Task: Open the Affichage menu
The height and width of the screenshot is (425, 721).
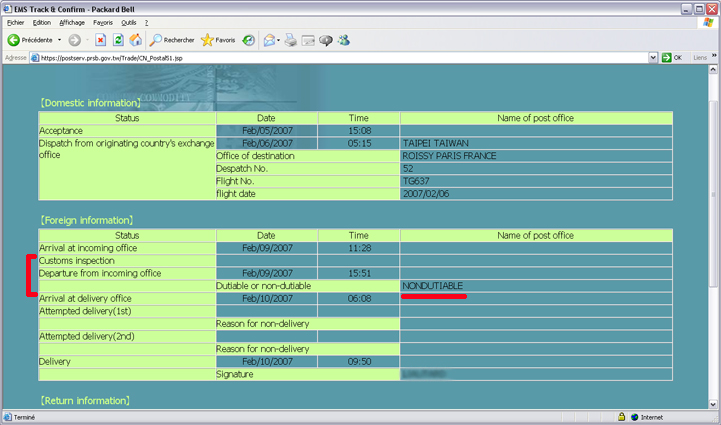Action: click(72, 22)
